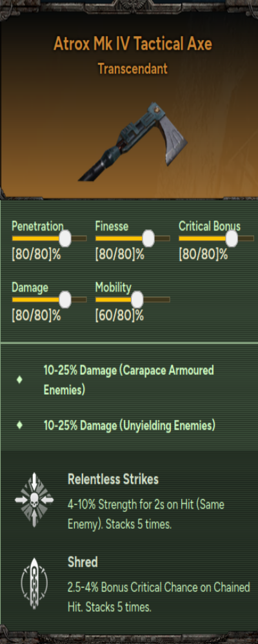Click the Atrox Mk IV Tactical Axe title

click(133, 44)
